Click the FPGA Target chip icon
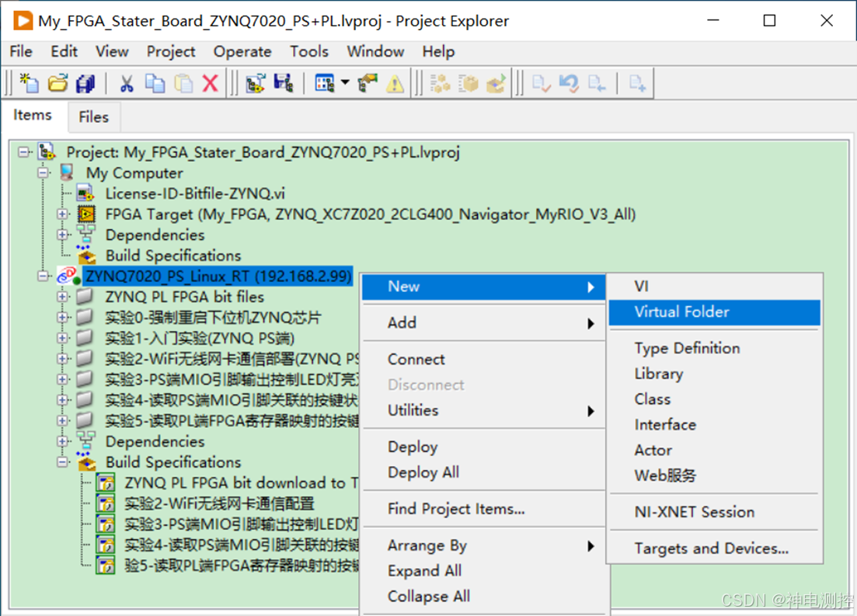Screen dimensions: 857x616 coord(85,214)
